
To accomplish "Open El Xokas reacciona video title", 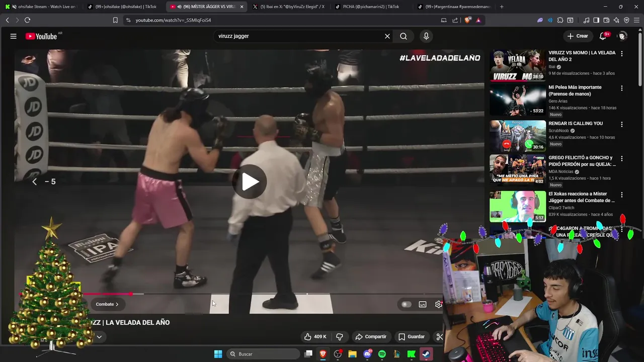I will click(x=582, y=197).
